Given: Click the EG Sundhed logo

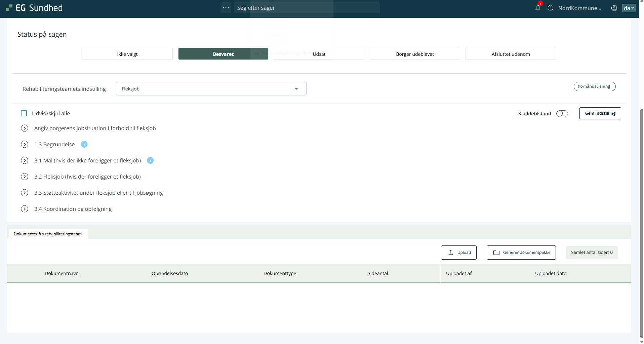Looking at the screenshot, I should point(34,8).
